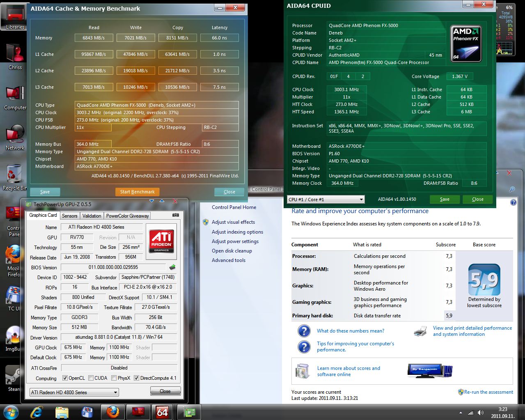Open the CPU #1 / Core #1 dropdown

pyautogui.click(x=326, y=200)
